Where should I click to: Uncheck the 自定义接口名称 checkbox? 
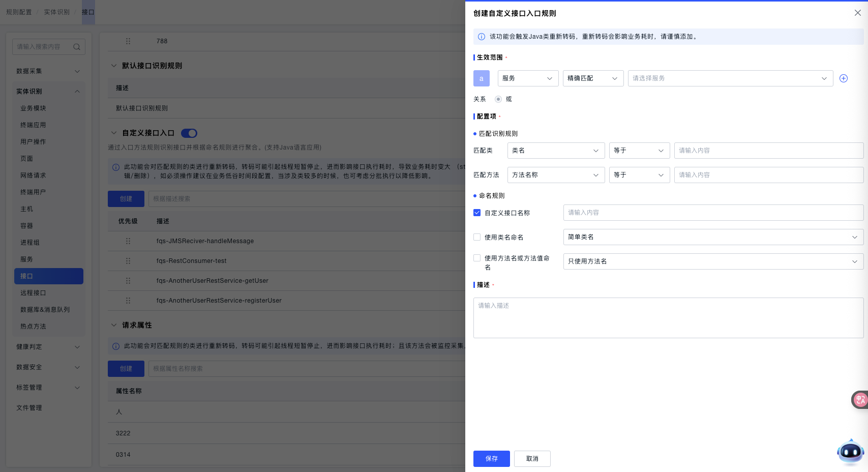(477, 213)
